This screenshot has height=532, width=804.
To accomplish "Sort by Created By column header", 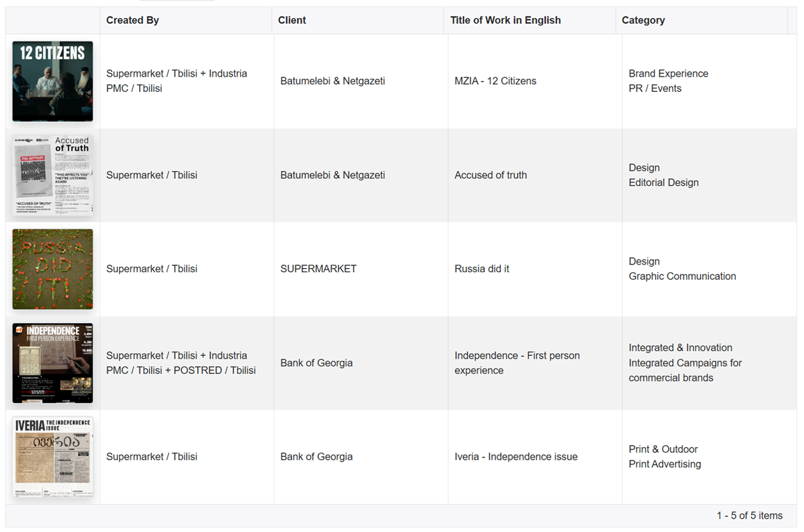I will click(x=132, y=20).
